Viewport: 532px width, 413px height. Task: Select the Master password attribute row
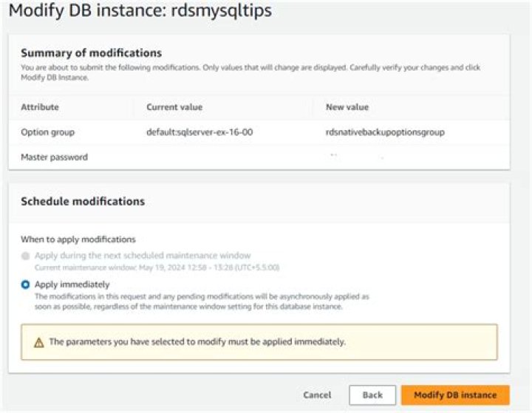coord(54,157)
